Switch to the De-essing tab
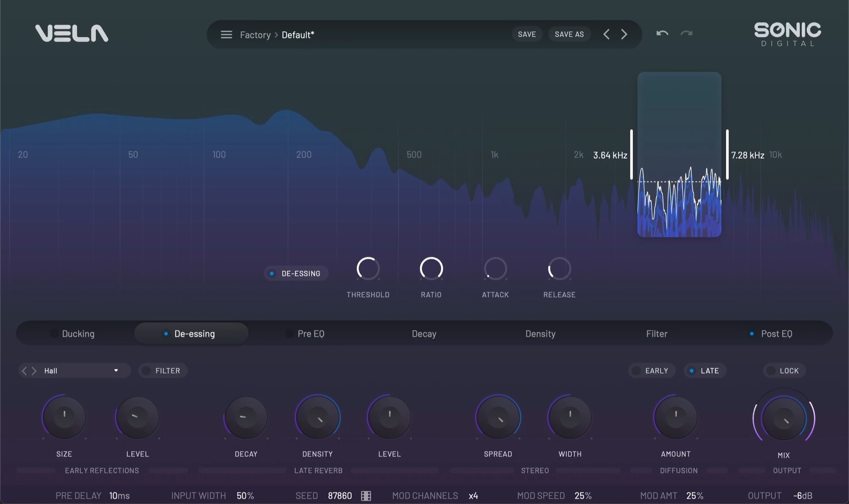 click(x=191, y=334)
